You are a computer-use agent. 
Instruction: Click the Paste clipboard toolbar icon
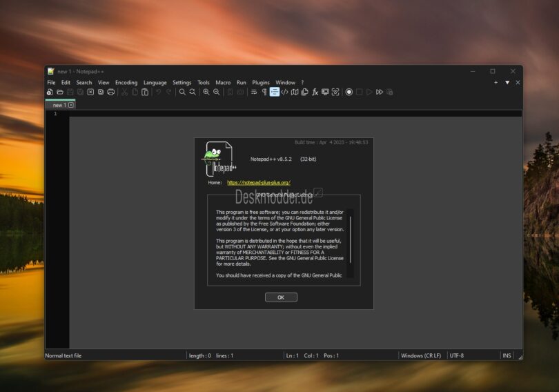click(x=145, y=92)
